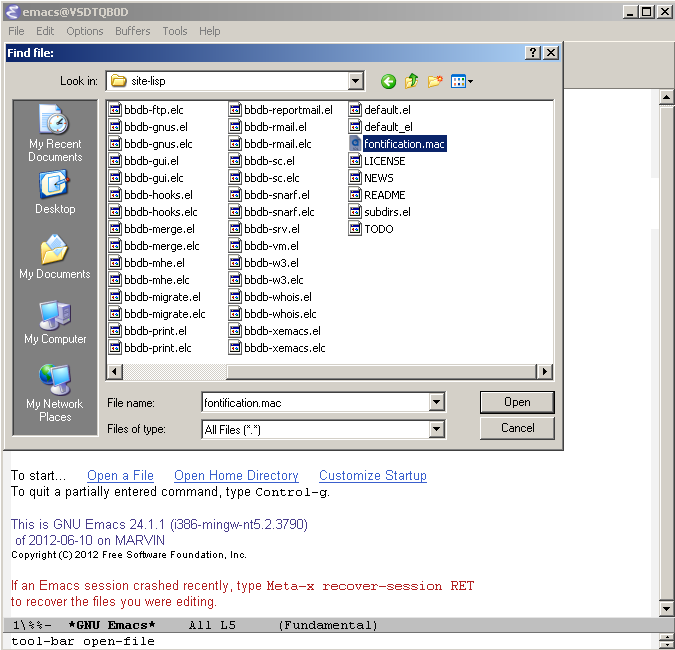Go up one folder level
This screenshot has width=675, height=650.
[412, 81]
